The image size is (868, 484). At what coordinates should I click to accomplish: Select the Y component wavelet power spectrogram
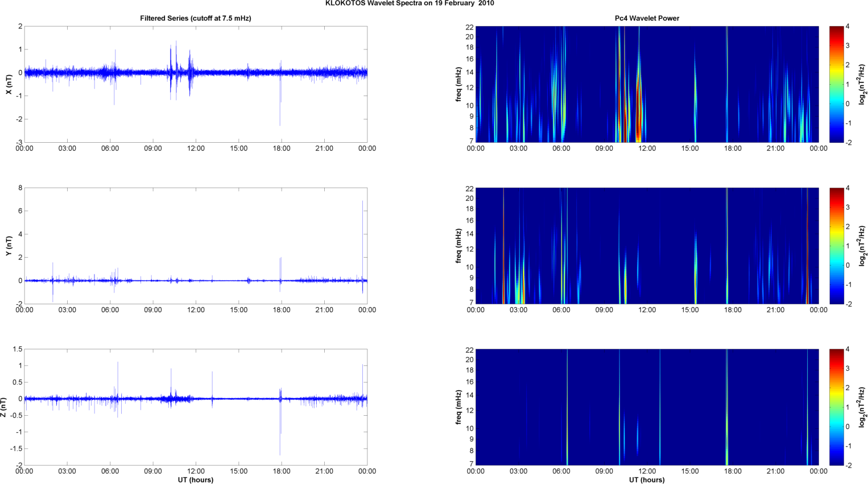pos(647,246)
